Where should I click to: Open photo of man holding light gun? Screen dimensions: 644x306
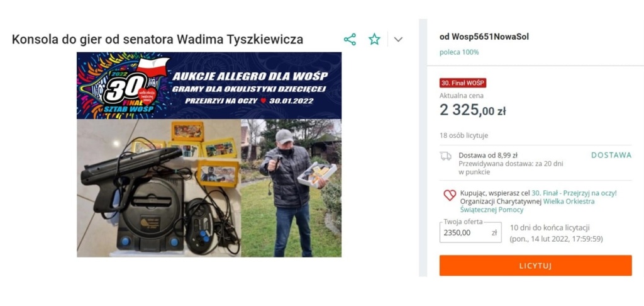pyautogui.click(x=291, y=188)
